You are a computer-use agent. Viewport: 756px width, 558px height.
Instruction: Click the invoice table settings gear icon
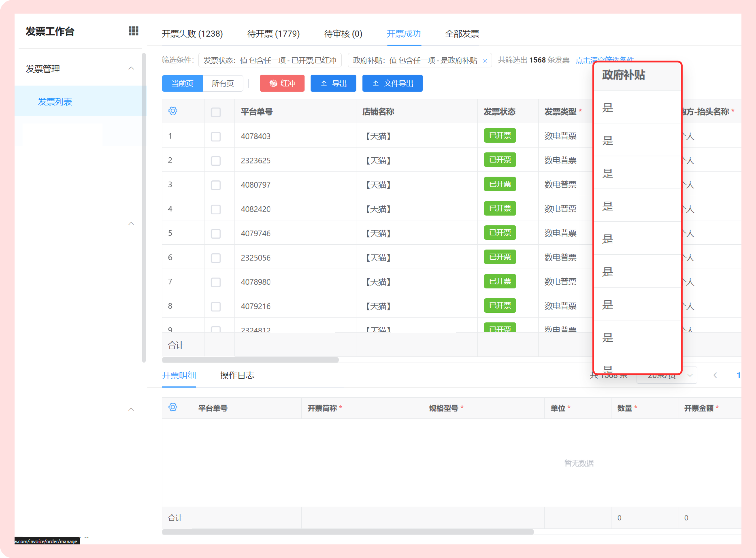(173, 111)
